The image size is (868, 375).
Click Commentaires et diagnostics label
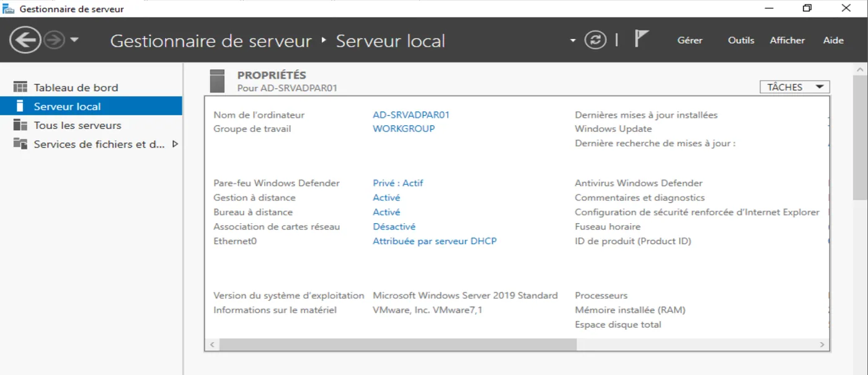coord(640,198)
